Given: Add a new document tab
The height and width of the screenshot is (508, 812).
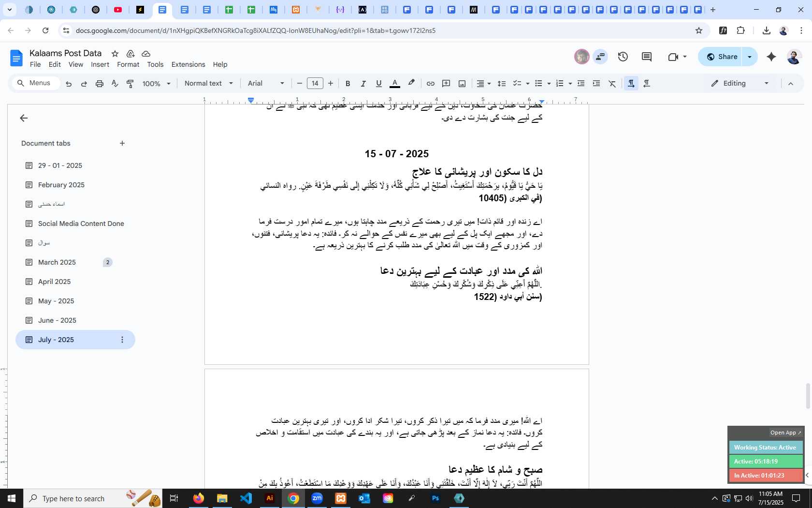Looking at the screenshot, I should (x=122, y=143).
